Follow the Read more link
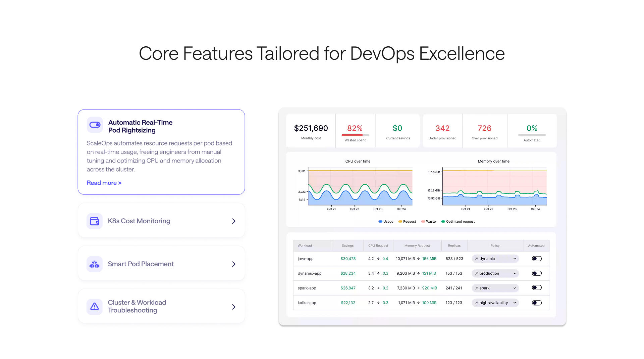The image size is (644, 359). click(104, 183)
